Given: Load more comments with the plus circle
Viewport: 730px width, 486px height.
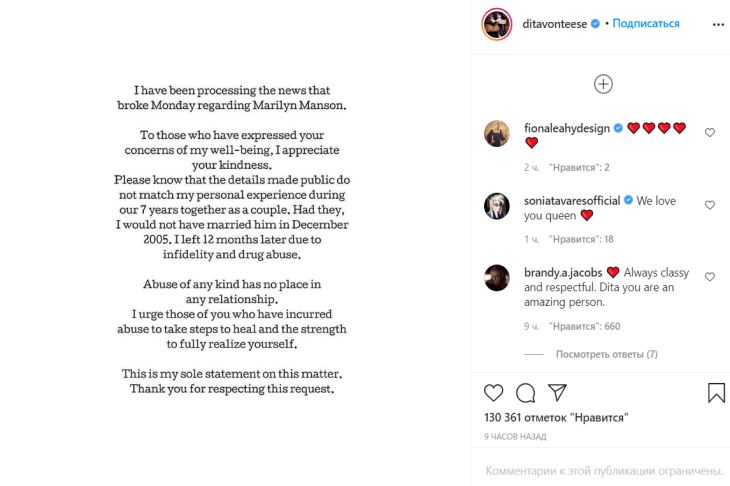Looking at the screenshot, I should pyautogui.click(x=603, y=84).
